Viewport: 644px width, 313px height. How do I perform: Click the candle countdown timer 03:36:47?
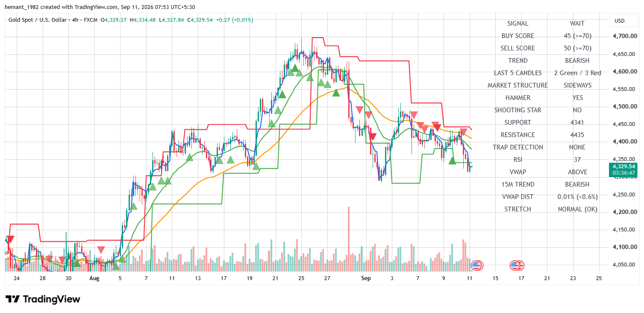point(624,173)
